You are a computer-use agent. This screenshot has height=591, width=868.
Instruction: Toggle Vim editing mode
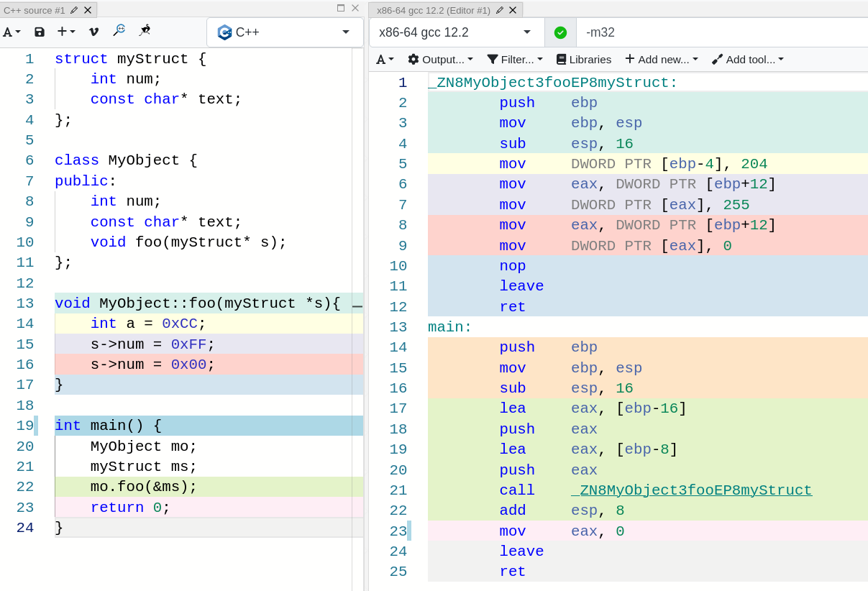point(92,32)
